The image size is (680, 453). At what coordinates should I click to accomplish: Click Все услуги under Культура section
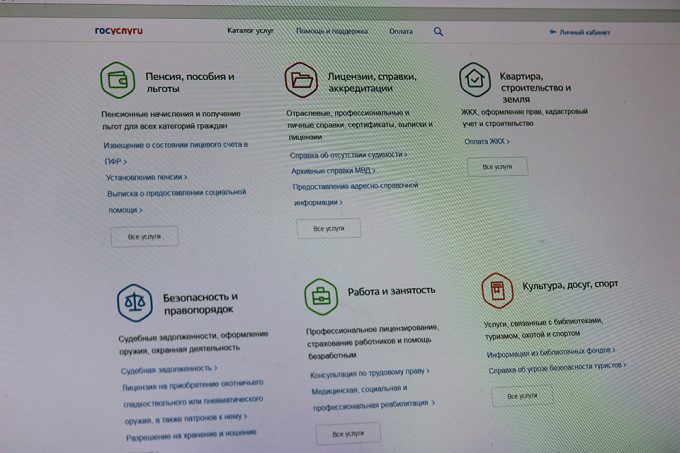pos(522,396)
